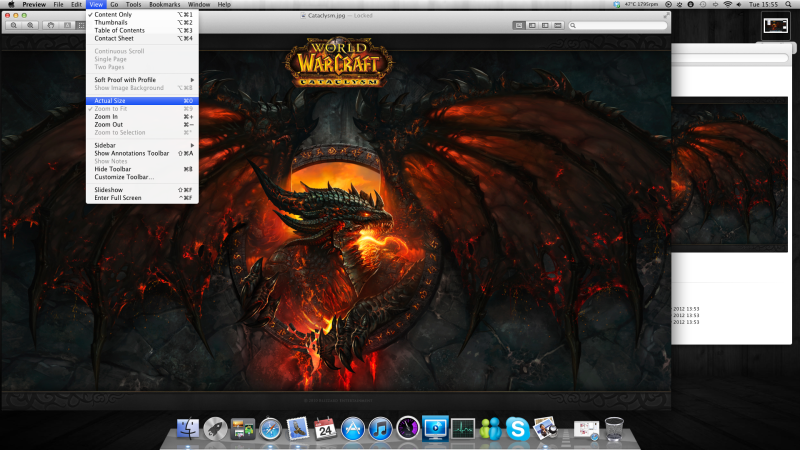Click the desktop screenshot thumbnail at top right
The image size is (800, 450).
776,25
